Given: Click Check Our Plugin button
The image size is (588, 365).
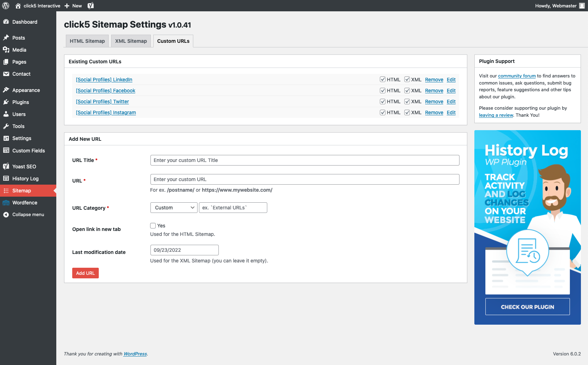Looking at the screenshot, I should click(x=527, y=307).
